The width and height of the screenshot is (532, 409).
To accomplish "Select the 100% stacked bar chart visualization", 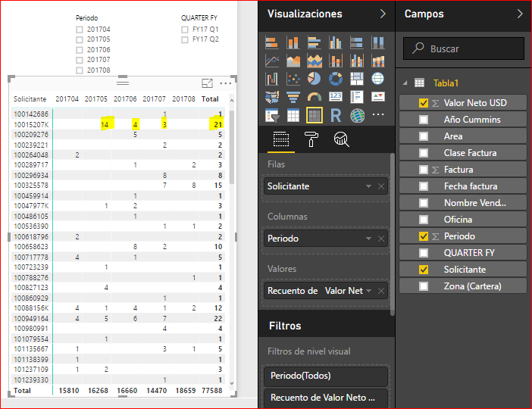I will pos(357,43).
